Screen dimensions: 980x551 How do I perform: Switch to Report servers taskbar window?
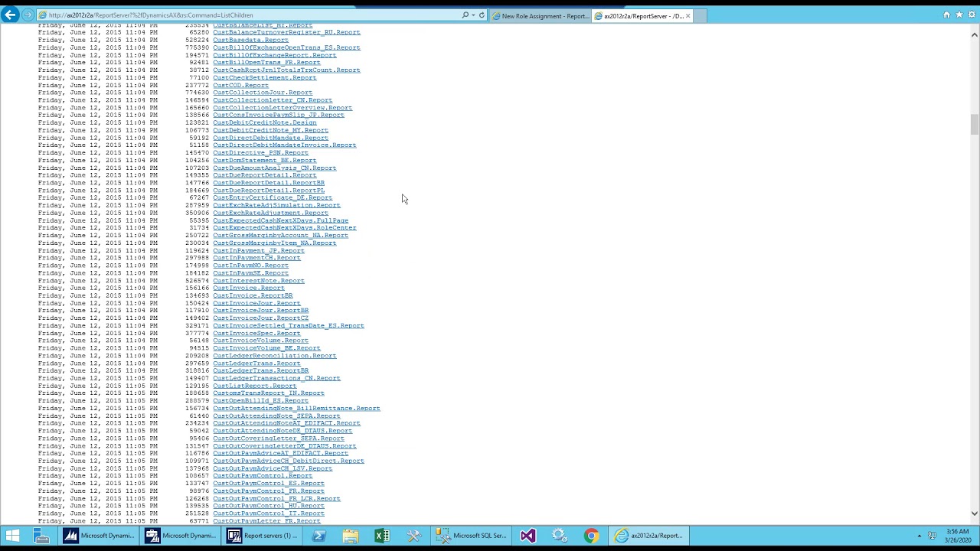pyautogui.click(x=262, y=536)
